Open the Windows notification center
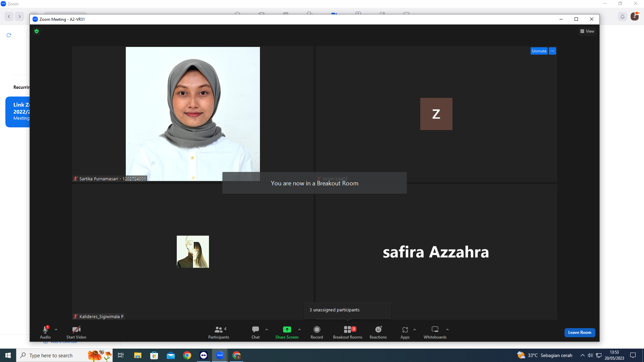Viewport: 644px width, 362px height. [x=633, y=355]
